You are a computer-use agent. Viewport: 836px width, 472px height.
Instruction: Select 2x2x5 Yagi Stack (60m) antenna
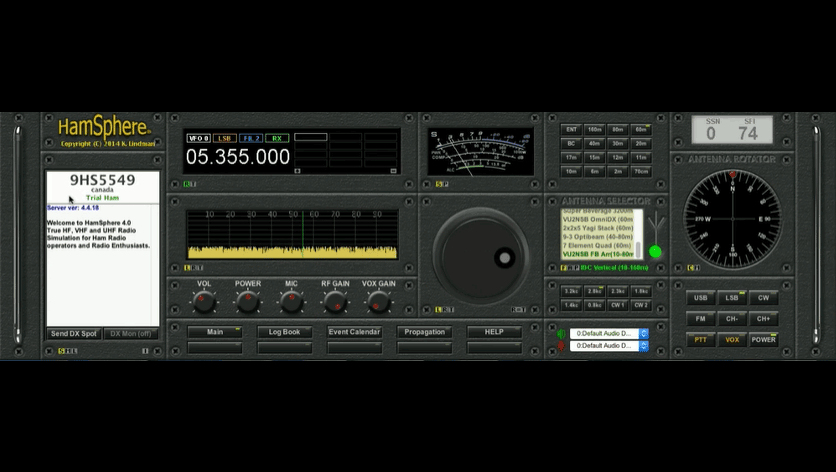(x=598, y=228)
